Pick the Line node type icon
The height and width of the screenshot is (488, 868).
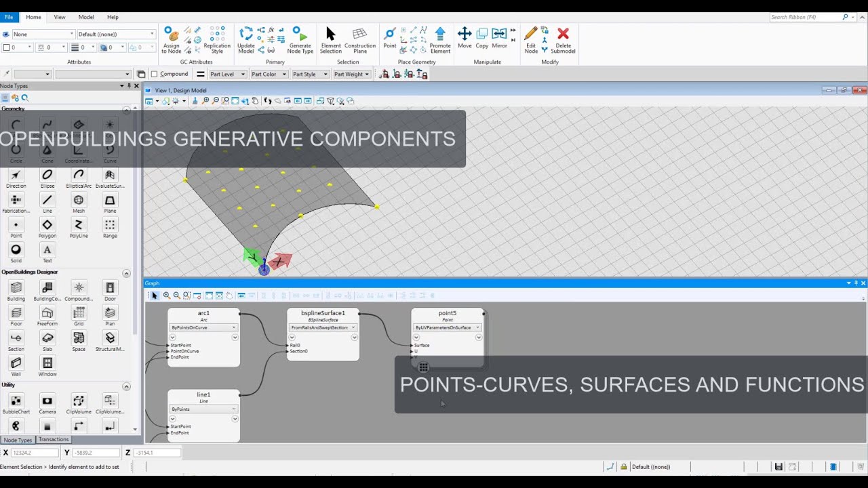coord(47,200)
